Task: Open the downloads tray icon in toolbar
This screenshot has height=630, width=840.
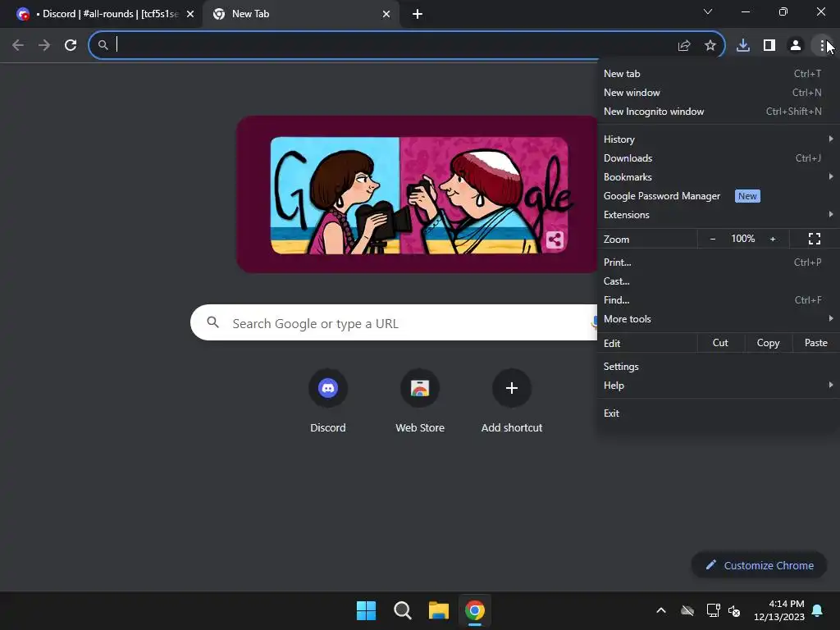Action: point(742,45)
